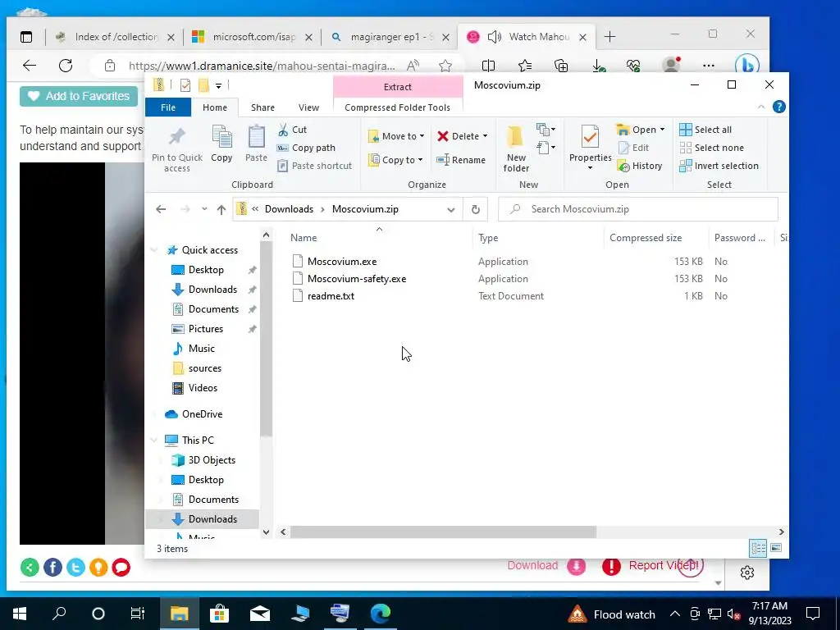Viewport: 840px width, 630px height.
Task: Click the Pin to Quick access icon
Action: pyautogui.click(x=177, y=137)
